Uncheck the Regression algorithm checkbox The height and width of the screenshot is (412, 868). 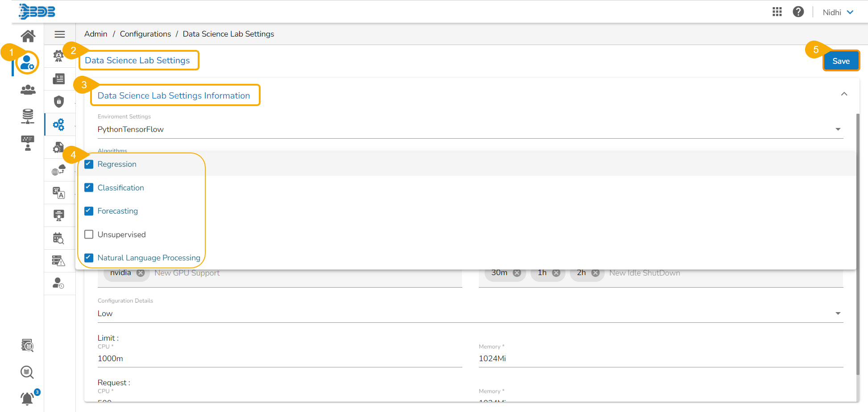pyautogui.click(x=89, y=164)
